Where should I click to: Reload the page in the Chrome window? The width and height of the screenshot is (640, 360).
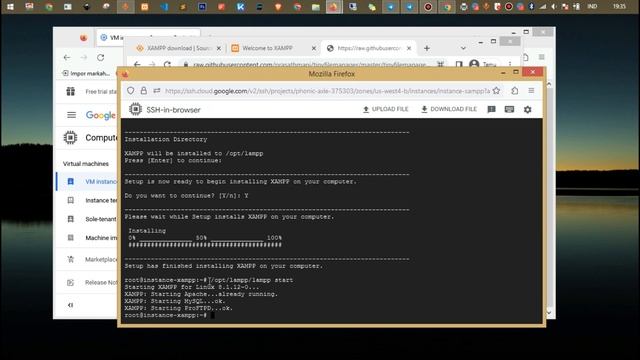tap(167, 64)
